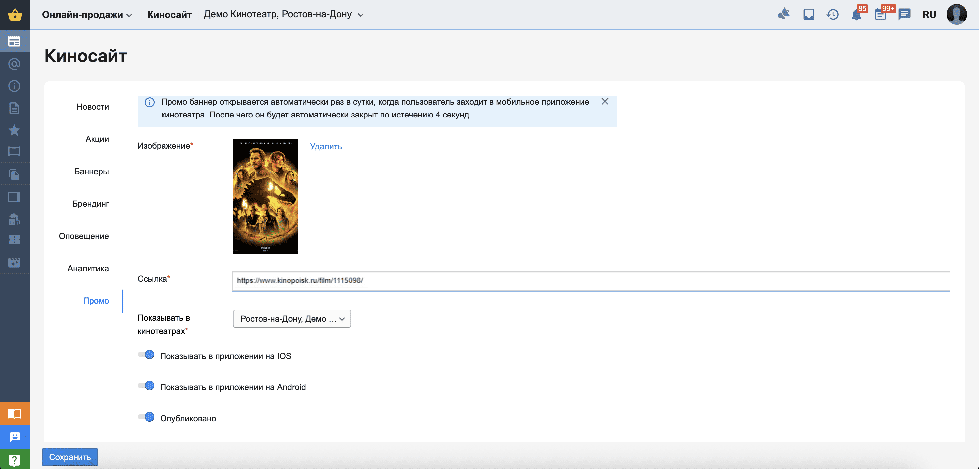The image size is (980, 469).
Task: Toggle 'Показывать в приложении на IOS' switch
Action: (146, 355)
